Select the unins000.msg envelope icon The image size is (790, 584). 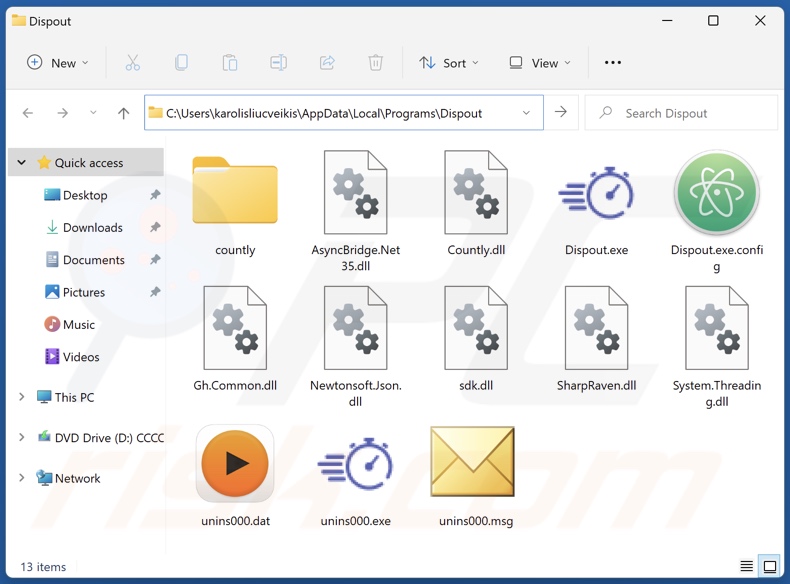coord(473,462)
